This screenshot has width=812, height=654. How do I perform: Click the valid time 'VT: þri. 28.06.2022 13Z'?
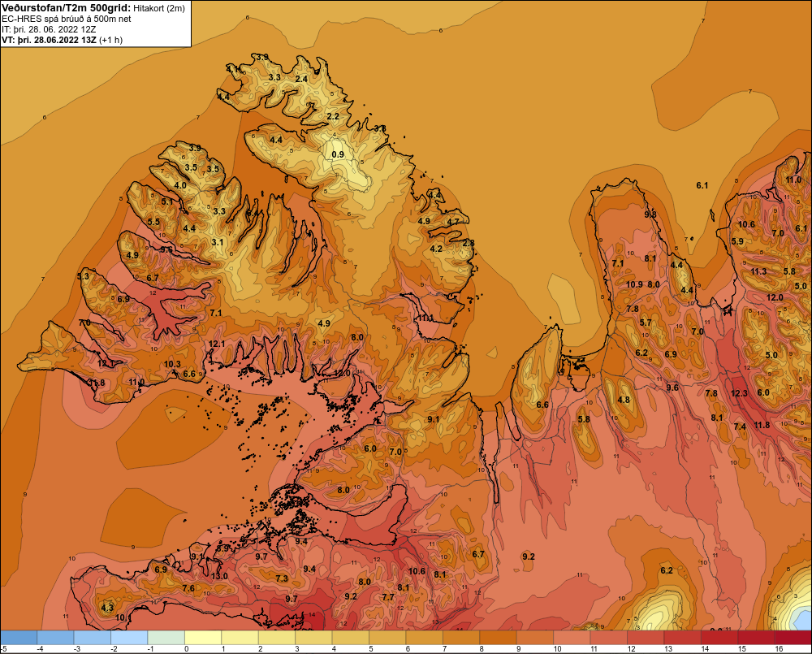(50, 40)
